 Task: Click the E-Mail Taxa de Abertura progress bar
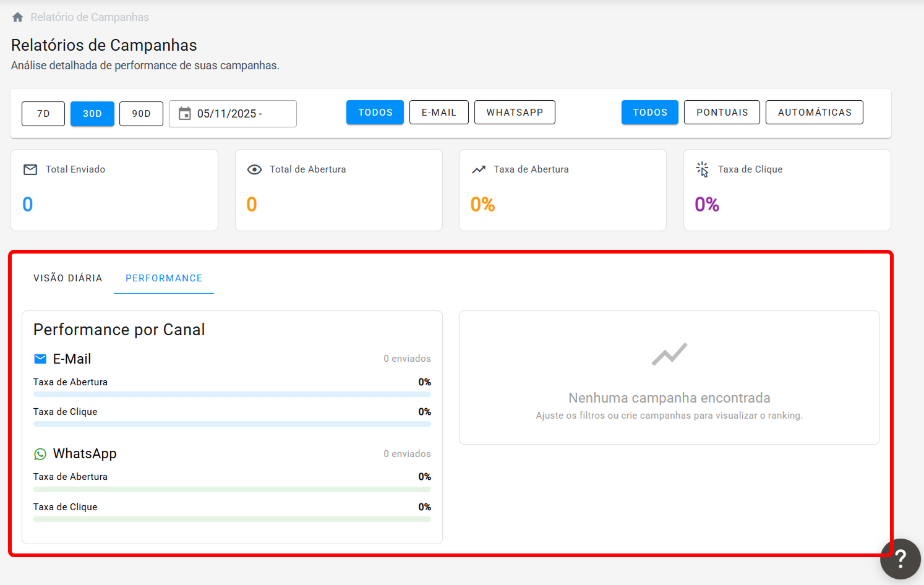[232, 394]
